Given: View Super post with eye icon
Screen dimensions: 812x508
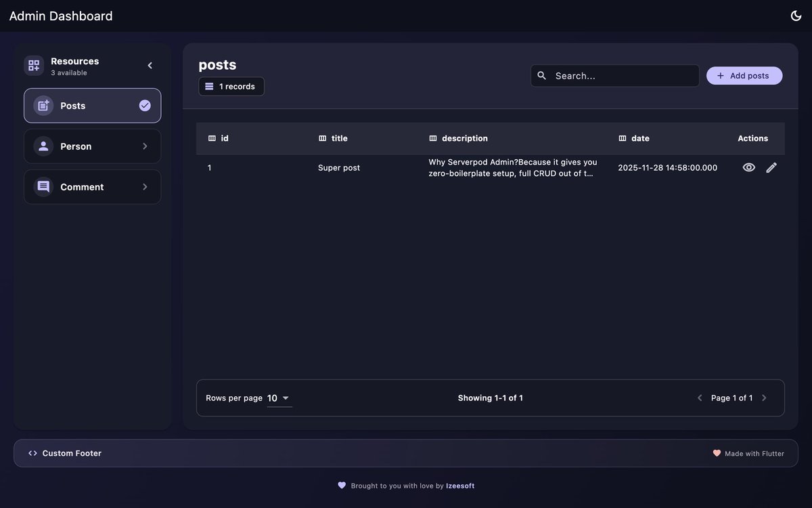Looking at the screenshot, I should 749,167.
